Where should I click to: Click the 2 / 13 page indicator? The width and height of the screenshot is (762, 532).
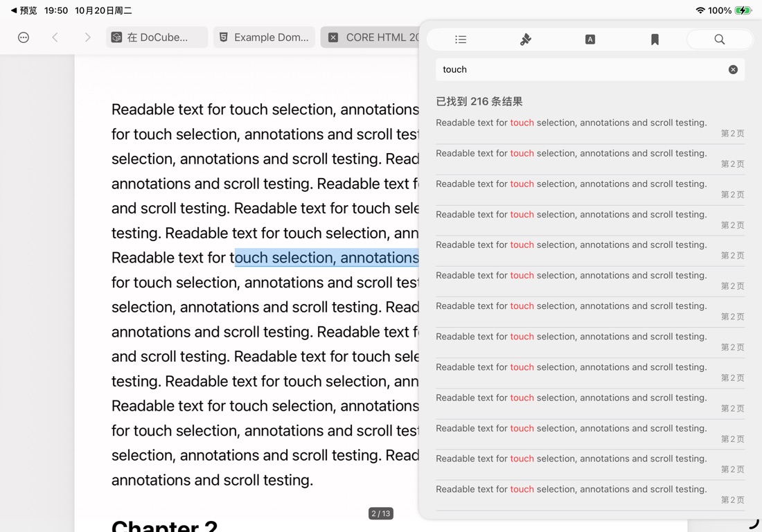(380, 513)
